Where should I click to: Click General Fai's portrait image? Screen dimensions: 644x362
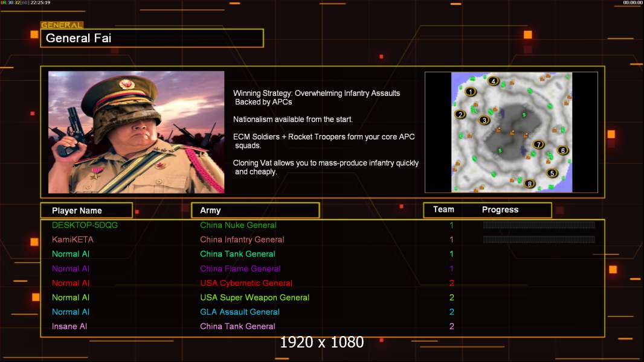[137, 132]
